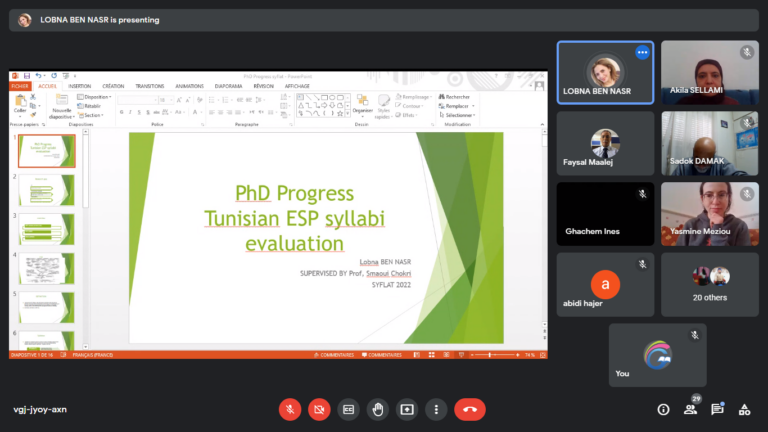
Task: Switch to the TRANSITIONS ribbon tab
Action: coord(150,86)
